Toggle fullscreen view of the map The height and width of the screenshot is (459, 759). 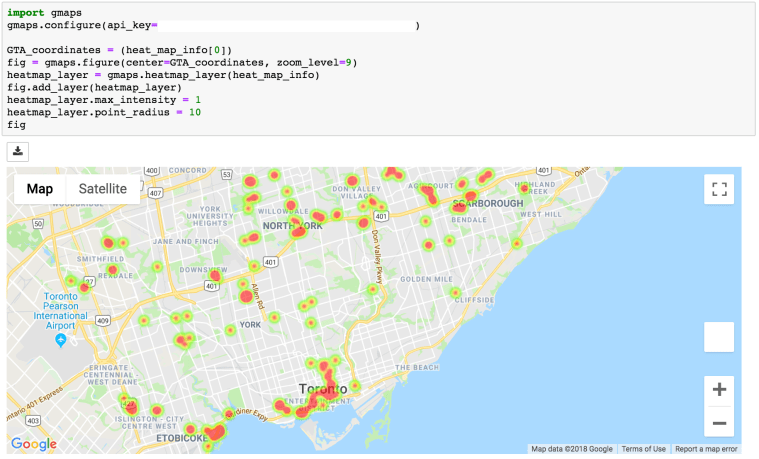(718, 188)
